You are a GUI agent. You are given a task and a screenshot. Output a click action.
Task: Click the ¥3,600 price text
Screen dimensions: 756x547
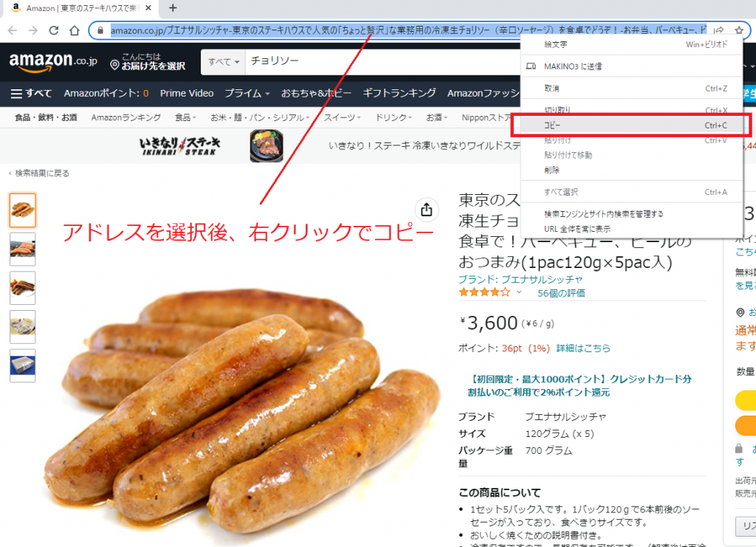point(489,323)
